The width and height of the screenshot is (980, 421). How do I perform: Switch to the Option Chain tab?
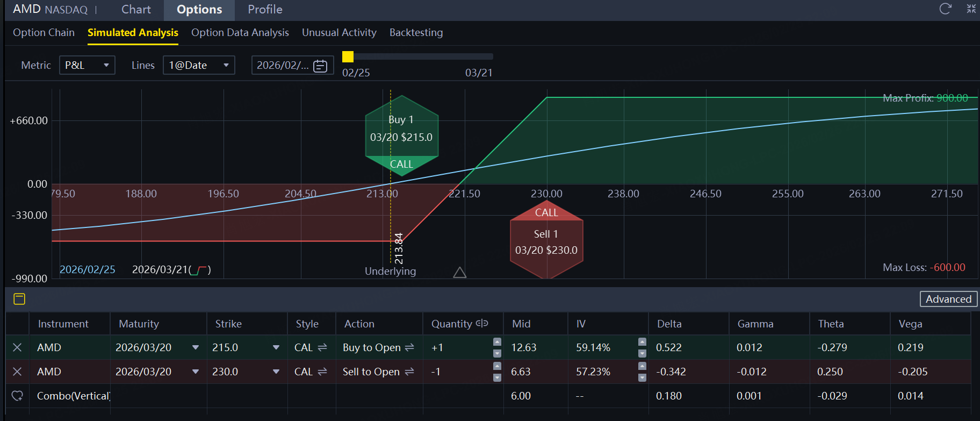(x=44, y=32)
